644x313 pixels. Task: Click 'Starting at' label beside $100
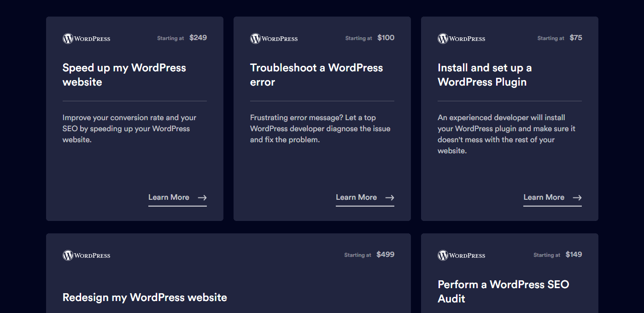359,38
